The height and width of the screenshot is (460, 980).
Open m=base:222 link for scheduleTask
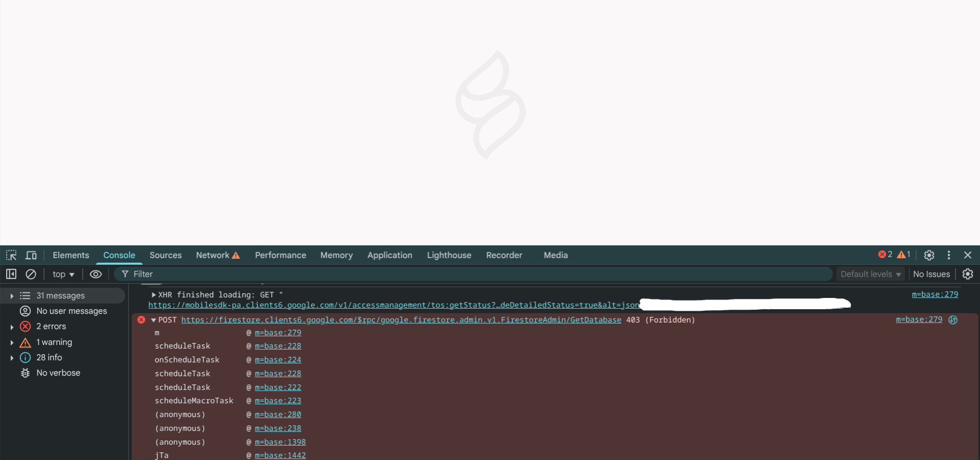(278, 387)
